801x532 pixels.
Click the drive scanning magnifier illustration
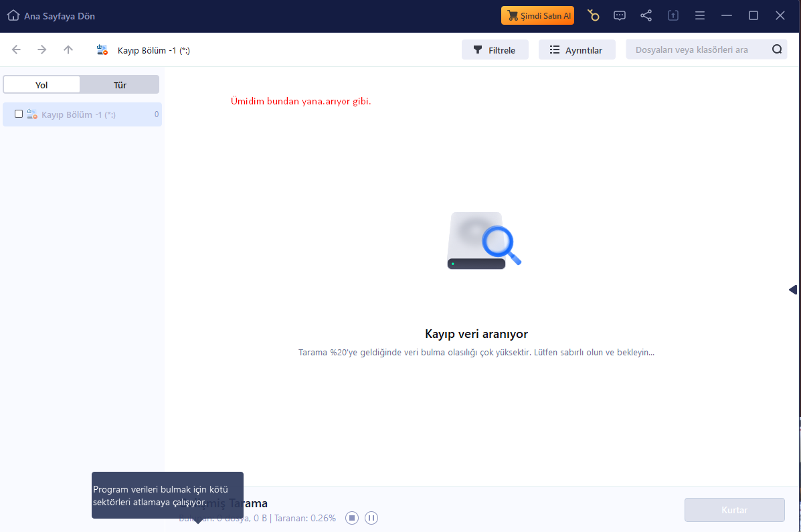484,241
